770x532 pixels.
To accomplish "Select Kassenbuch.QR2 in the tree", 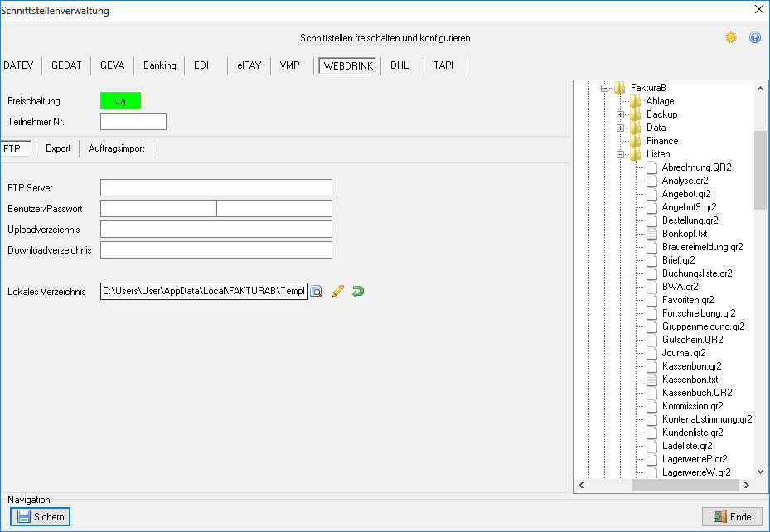I will pyautogui.click(x=697, y=393).
